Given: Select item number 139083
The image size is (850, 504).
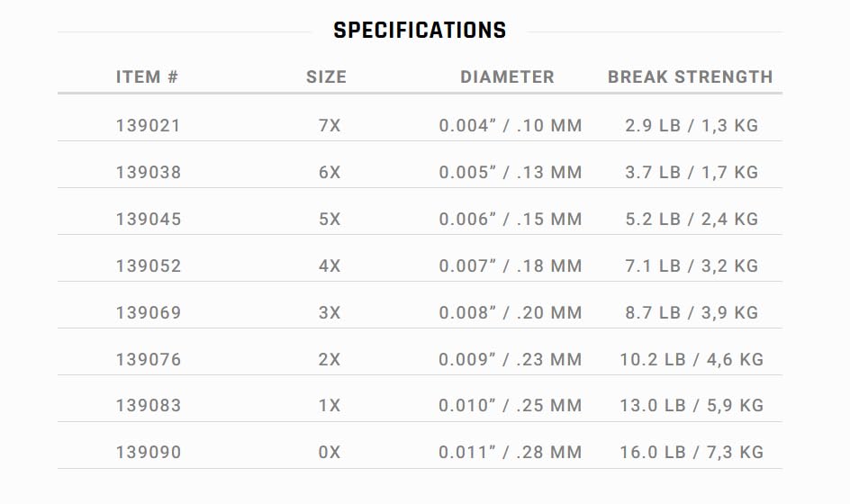Looking at the screenshot, I should tap(149, 405).
